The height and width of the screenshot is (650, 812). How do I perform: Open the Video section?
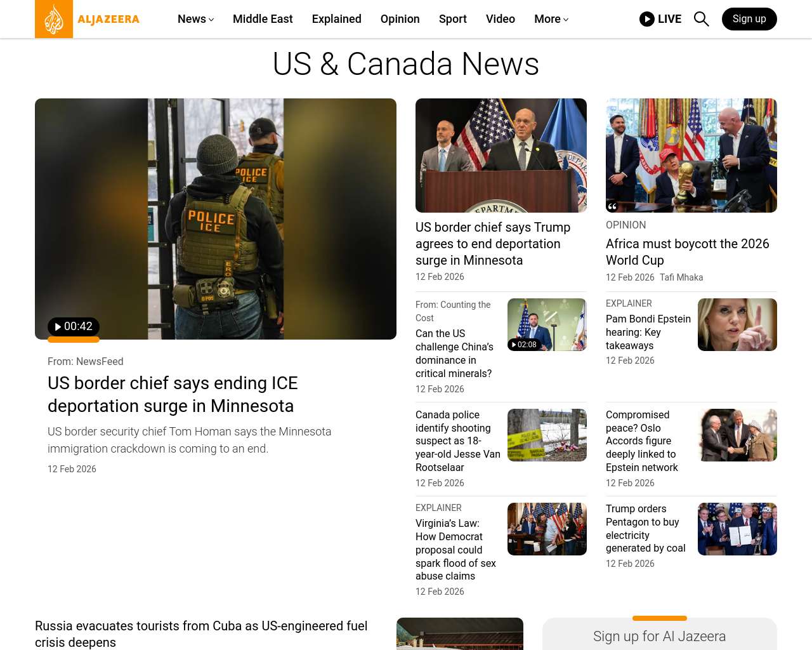(501, 19)
